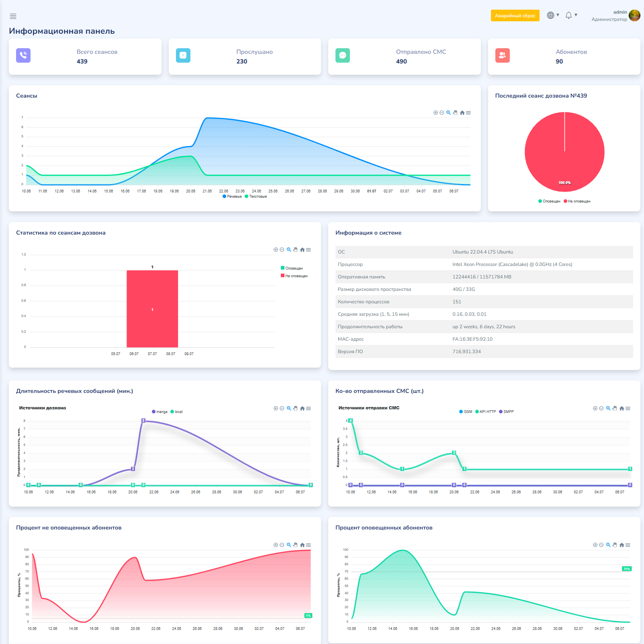
Task: Toggle the SMPP series legend item
Action: (507, 412)
